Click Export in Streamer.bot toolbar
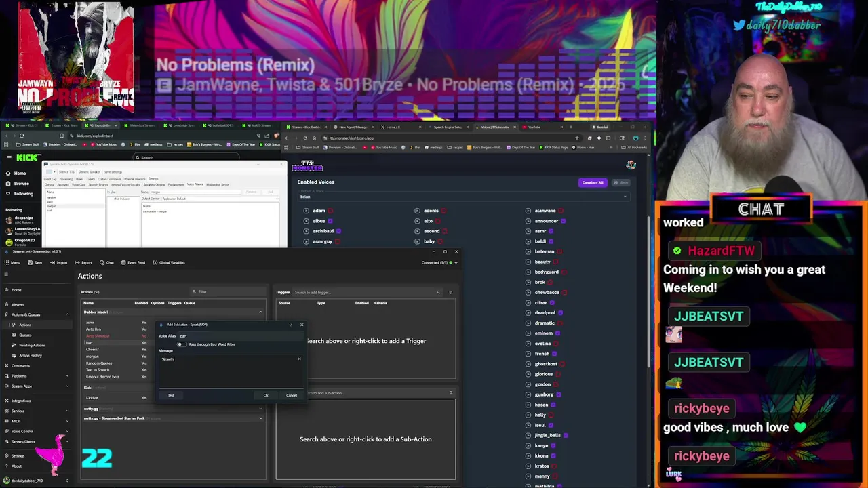Viewport: 868px width, 488px height. tap(83, 262)
